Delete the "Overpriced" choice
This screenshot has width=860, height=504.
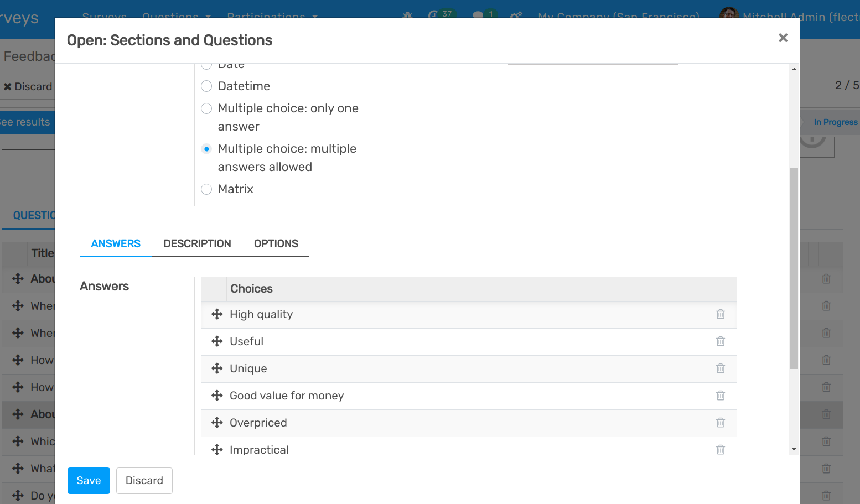point(720,422)
